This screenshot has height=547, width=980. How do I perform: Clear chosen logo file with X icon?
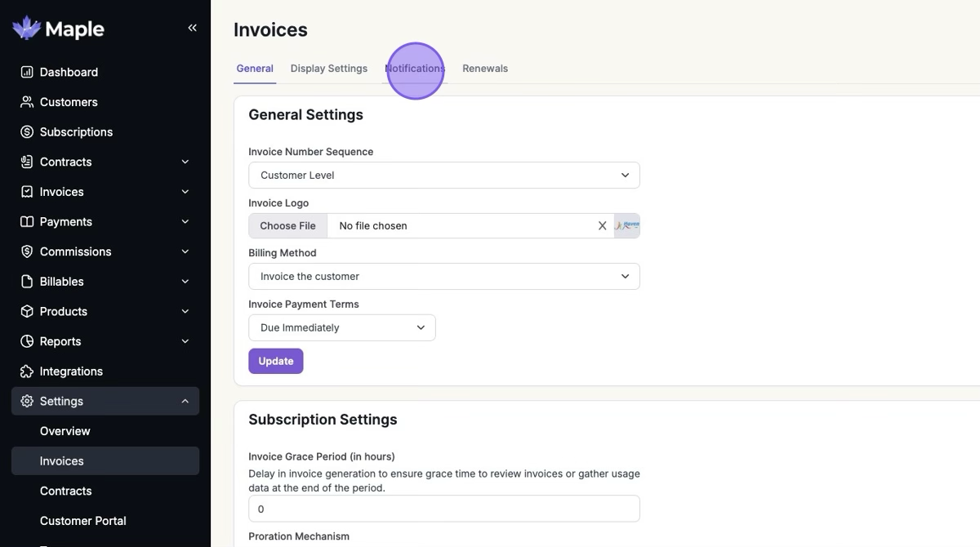coord(602,225)
